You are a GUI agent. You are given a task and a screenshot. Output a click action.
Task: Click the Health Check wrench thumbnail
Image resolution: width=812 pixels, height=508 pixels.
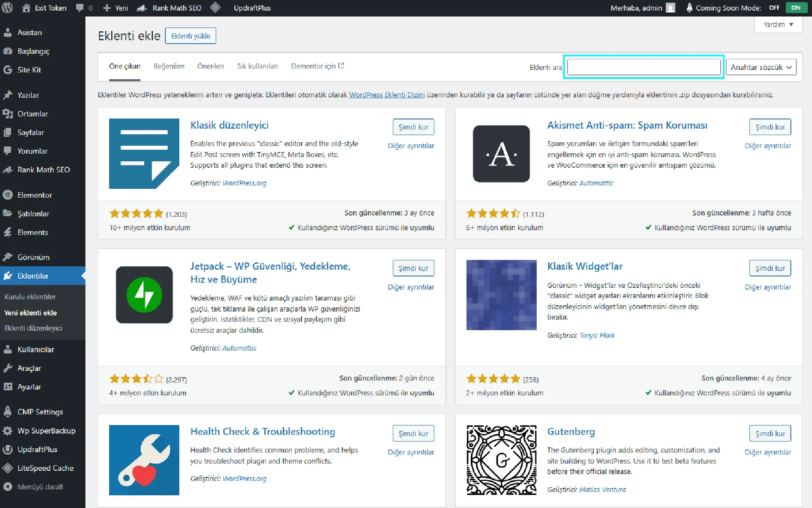[x=144, y=460]
